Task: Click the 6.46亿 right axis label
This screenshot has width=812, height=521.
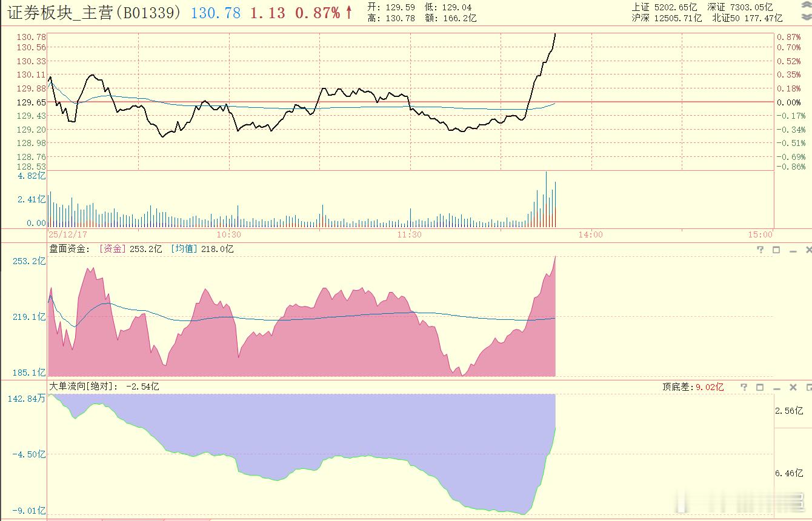Action: point(790,473)
